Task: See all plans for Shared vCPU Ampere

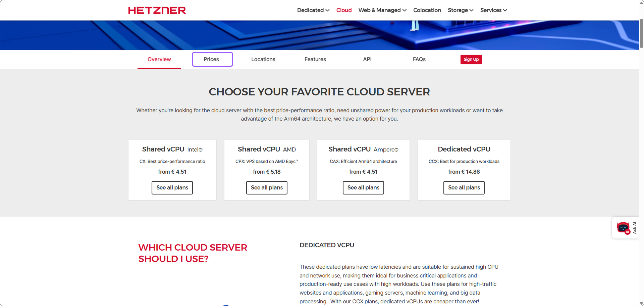Action: pos(363,188)
